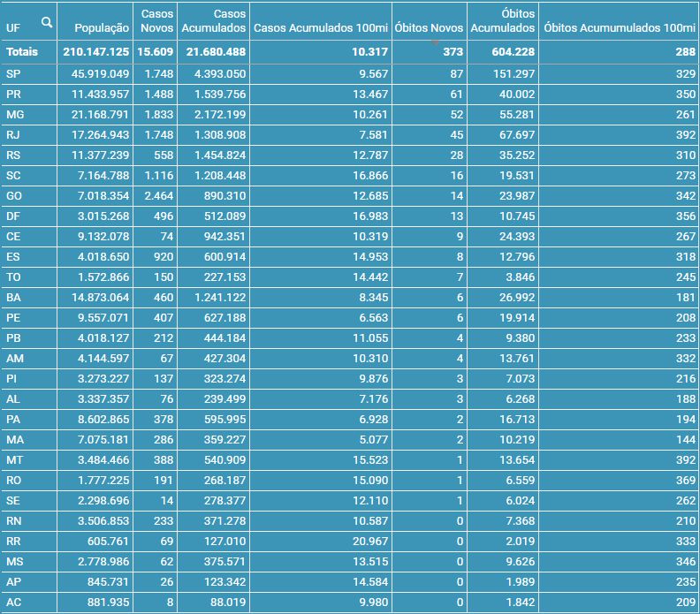Click the sort arrow under Óbitos Novos
Viewport: 700px width, 614px height.
point(435,42)
